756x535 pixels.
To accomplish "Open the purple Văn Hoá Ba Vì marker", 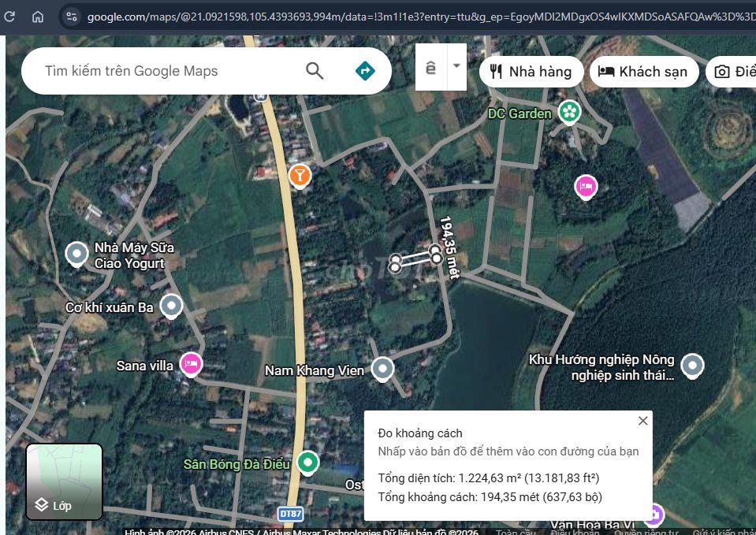I will [x=654, y=515].
